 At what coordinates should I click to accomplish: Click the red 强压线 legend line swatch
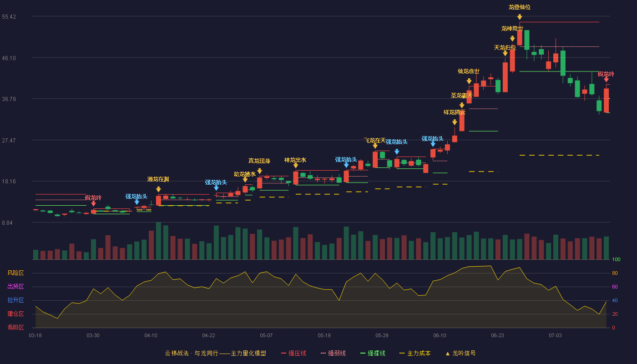(x=284, y=353)
